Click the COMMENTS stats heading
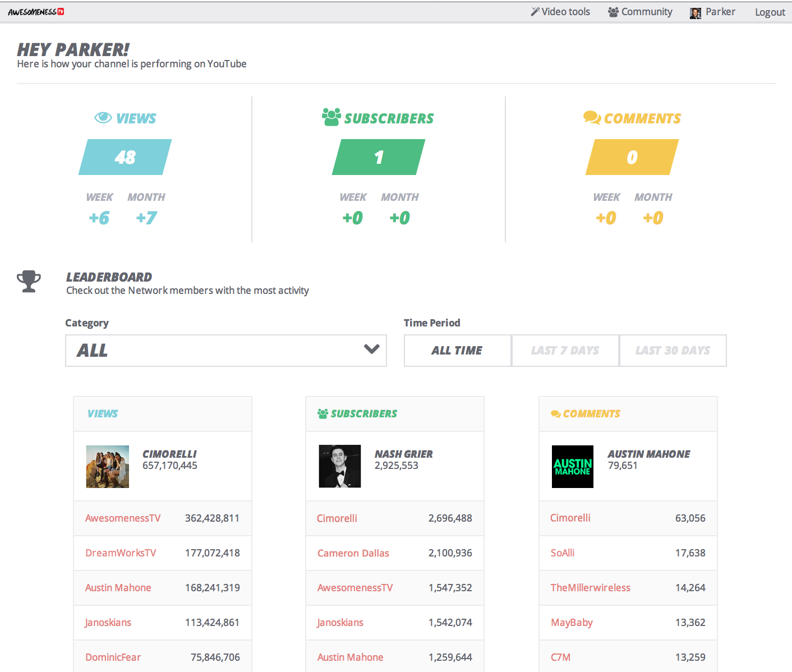 tap(643, 118)
